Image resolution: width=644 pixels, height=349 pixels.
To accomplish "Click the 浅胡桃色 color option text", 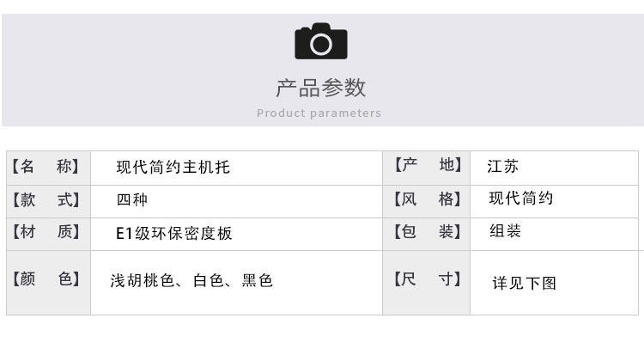I will coord(142,280).
